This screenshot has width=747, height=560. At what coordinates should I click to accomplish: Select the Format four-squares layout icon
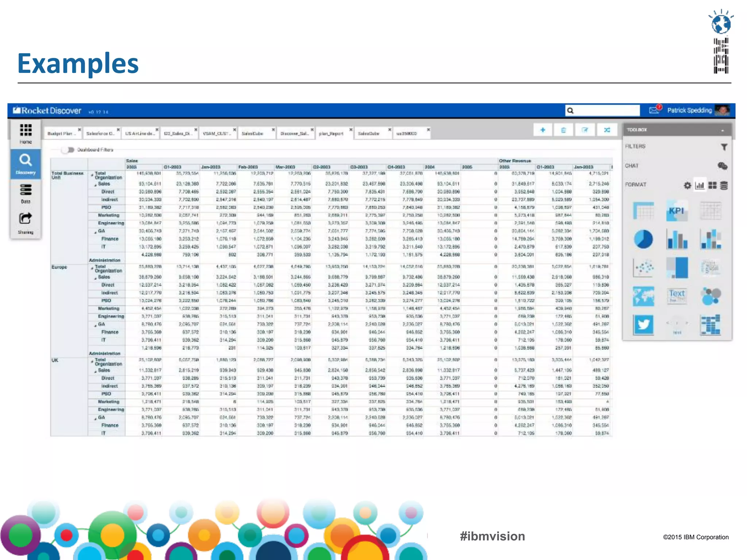click(x=712, y=186)
